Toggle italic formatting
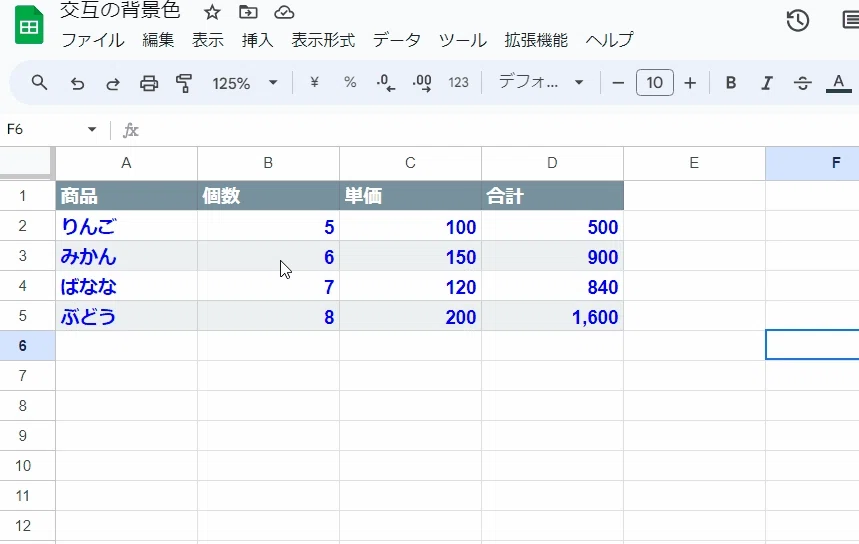The image size is (859, 544). [767, 83]
